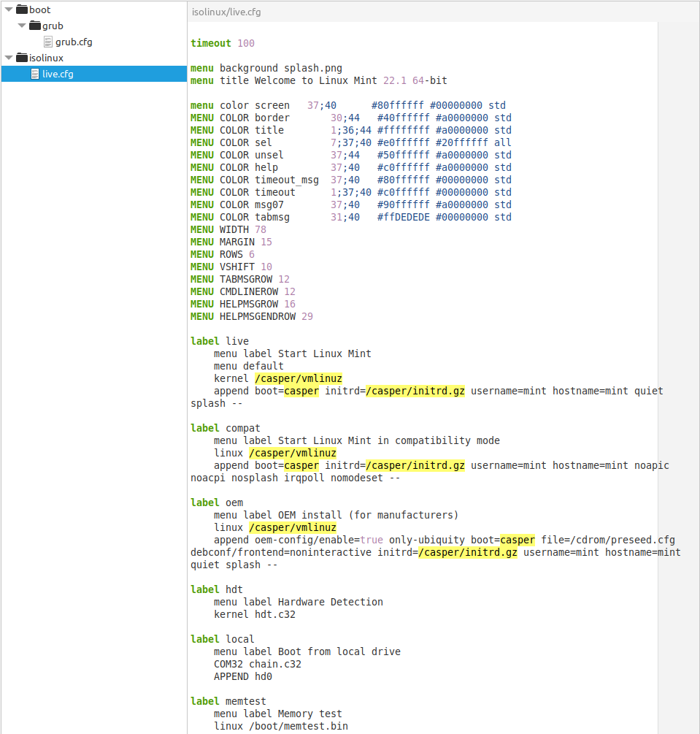Click the 'menu label Memory test' line
700x734 pixels.
pos(278,714)
